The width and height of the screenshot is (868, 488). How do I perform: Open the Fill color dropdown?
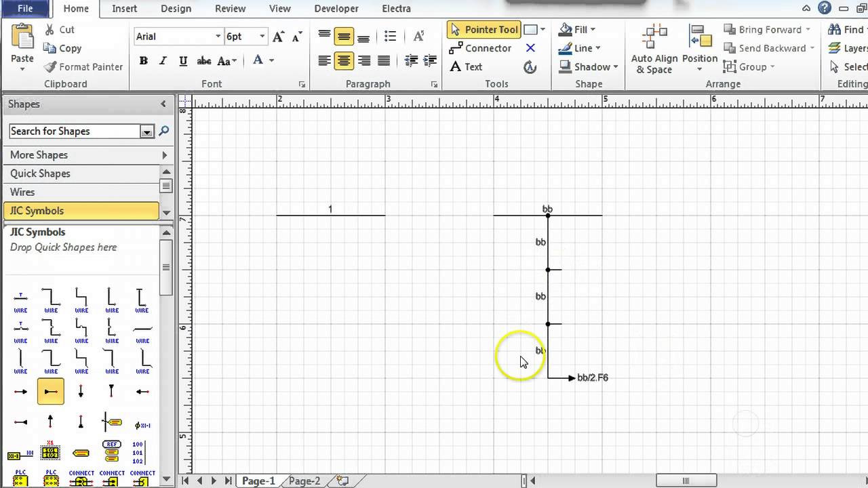pyautogui.click(x=577, y=30)
